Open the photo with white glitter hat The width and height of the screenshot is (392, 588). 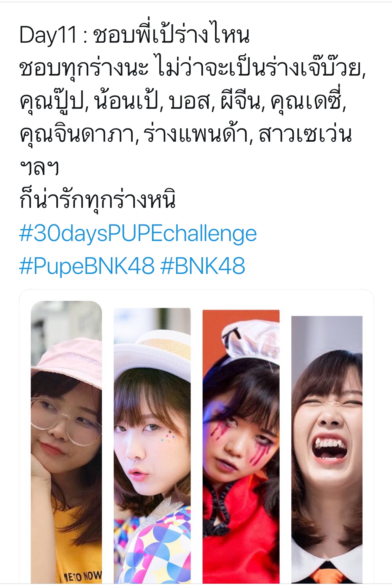point(152,445)
